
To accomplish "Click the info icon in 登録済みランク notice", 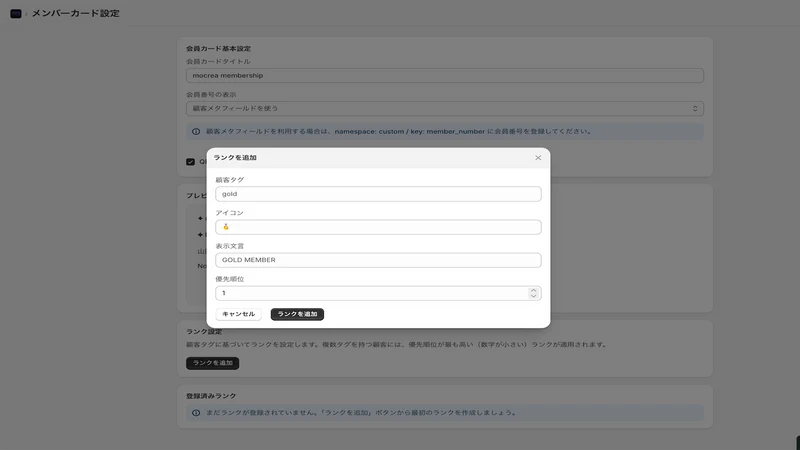I will 196,413.
